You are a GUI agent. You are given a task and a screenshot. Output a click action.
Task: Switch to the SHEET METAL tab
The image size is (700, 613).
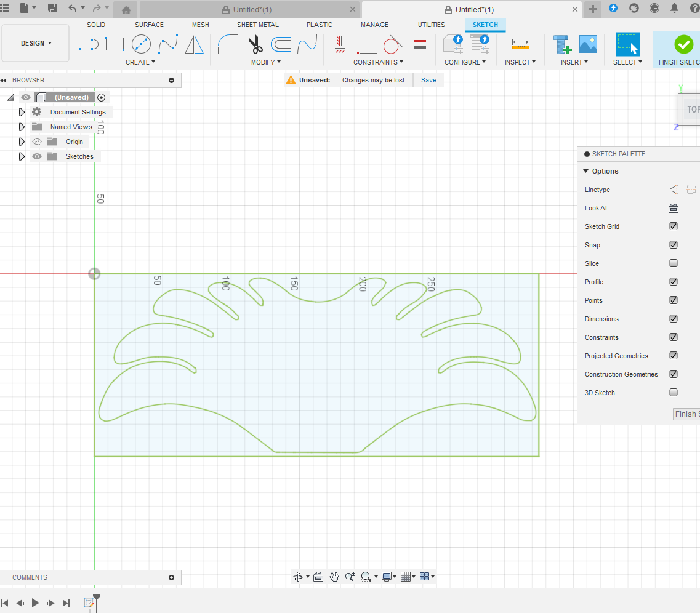click(257, 25)
